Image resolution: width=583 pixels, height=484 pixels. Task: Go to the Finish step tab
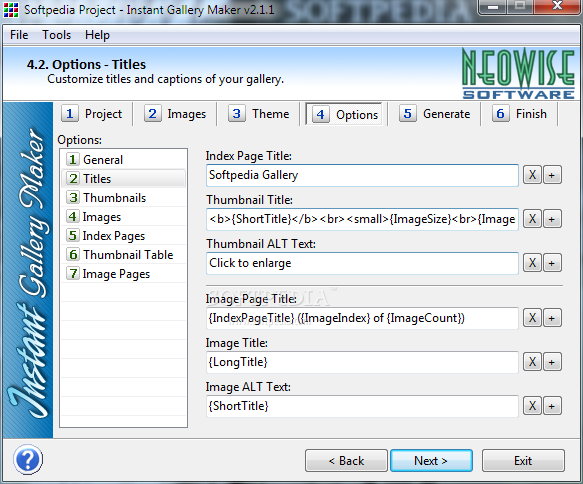[520, 114]
